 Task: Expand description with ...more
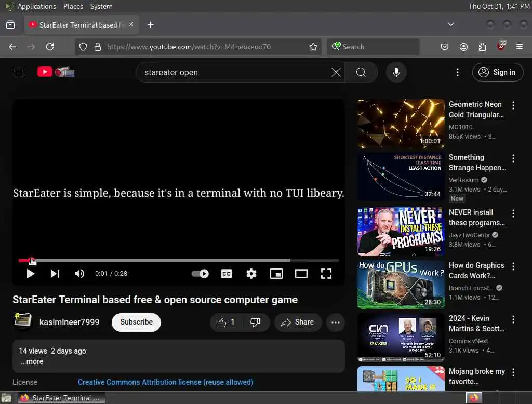(32, 361)
